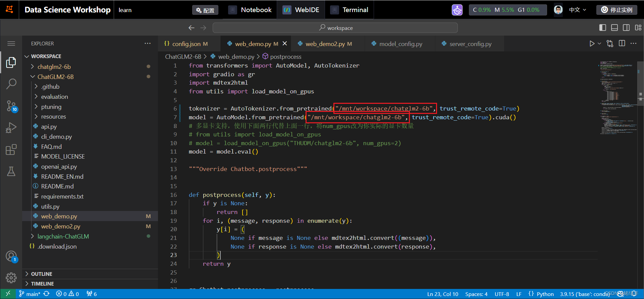Open Accounts icon in activity bar
This screenshot has height=299, width=644.
[11, 257]
